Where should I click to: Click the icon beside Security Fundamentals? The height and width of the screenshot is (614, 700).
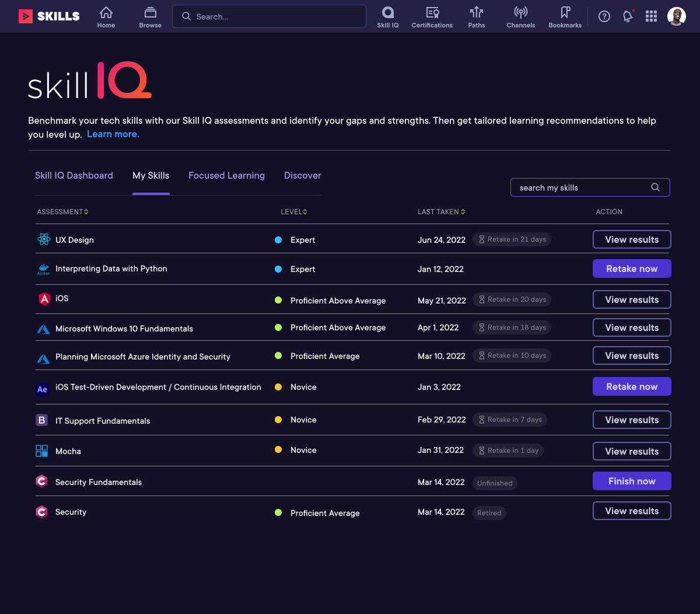pos(41,482)
